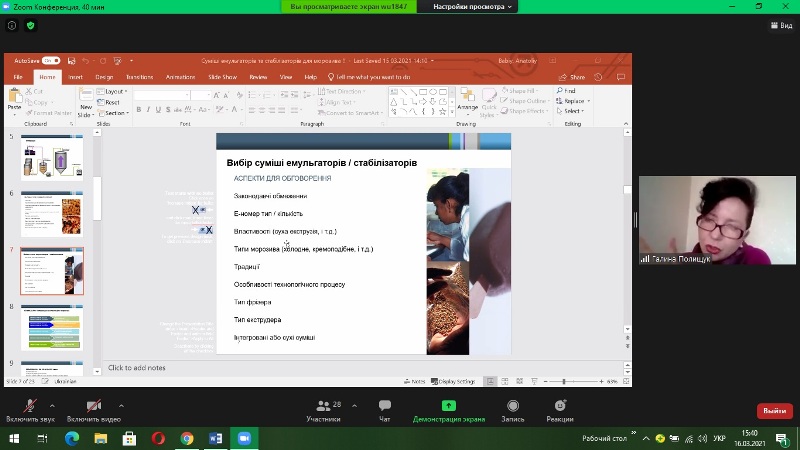Expand video options arrow beside camera

pos(116,405)
